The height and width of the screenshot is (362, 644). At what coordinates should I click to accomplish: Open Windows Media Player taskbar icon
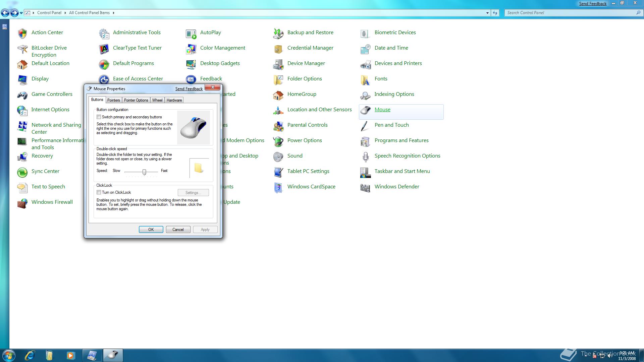70,355
